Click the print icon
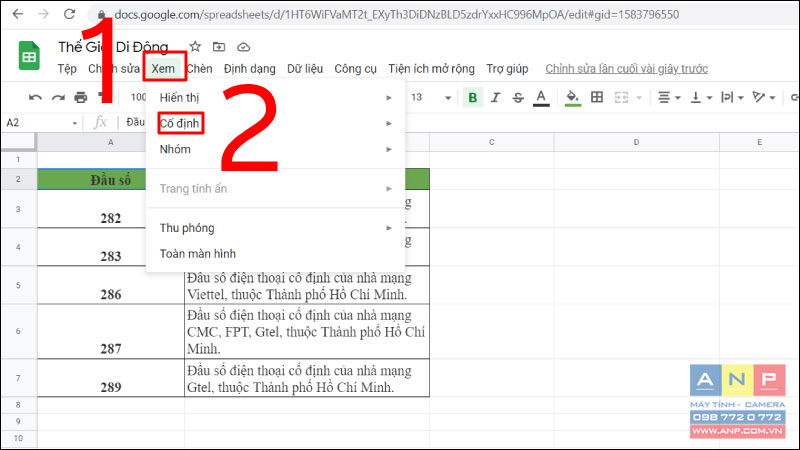Screen dimensions: 800x450 pyautogui.click(x=81, y=97)
